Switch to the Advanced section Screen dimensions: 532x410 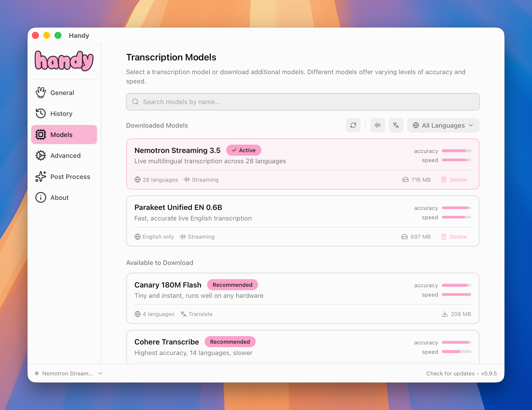[x=64, y=156]
